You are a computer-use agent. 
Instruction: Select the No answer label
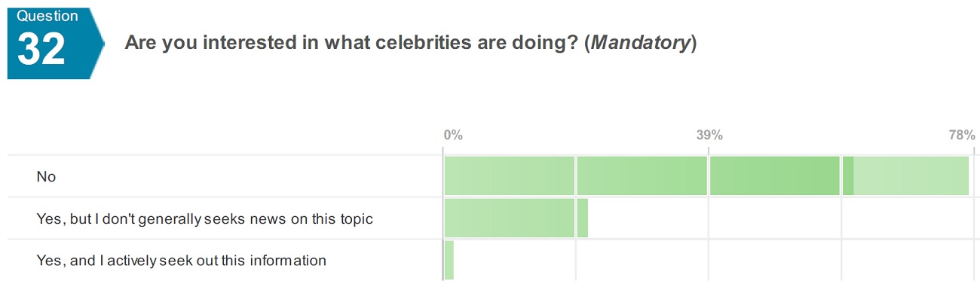pyautogui.click(x=47, y=177)
